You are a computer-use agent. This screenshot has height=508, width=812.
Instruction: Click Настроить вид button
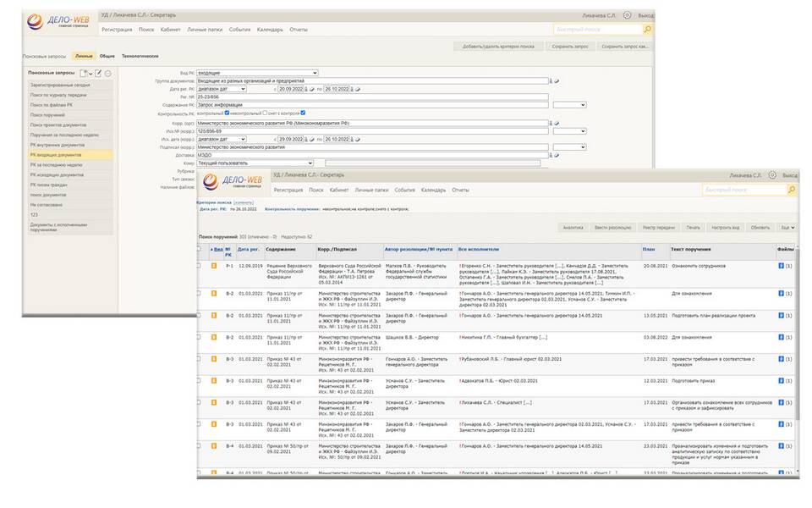pos(725,228)
